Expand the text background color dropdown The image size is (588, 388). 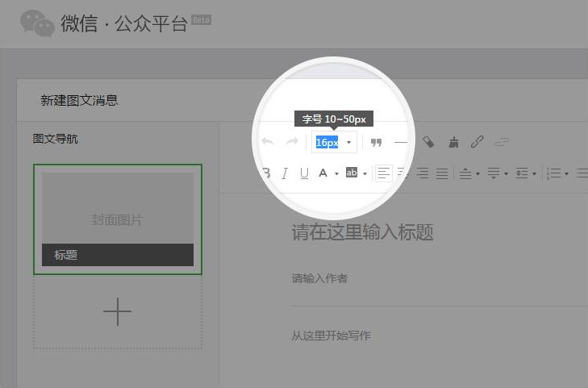coord(365,173)
